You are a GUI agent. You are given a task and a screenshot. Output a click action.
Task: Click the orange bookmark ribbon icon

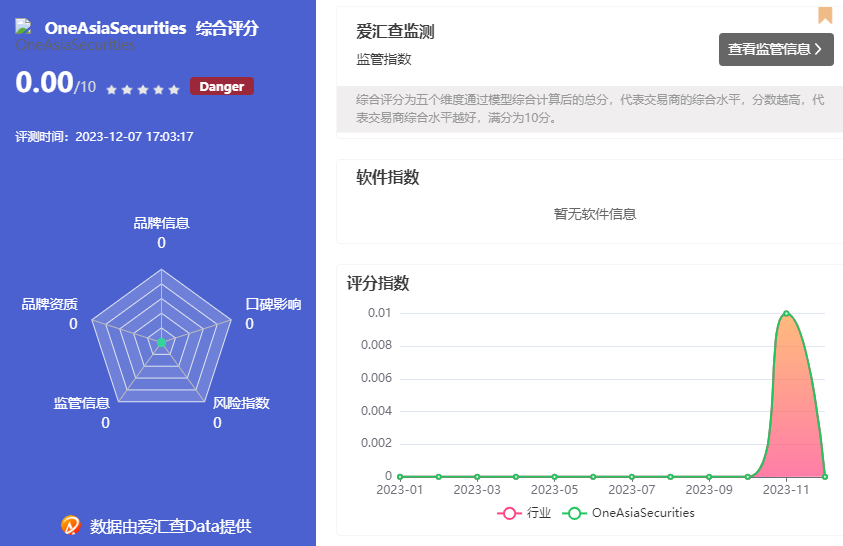tap(825, 16)
